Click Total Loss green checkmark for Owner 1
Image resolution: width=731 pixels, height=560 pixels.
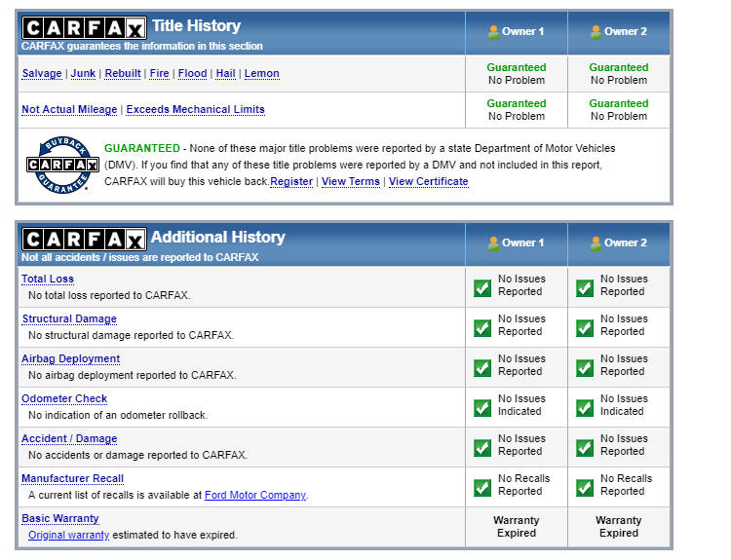tap(482, 288)
